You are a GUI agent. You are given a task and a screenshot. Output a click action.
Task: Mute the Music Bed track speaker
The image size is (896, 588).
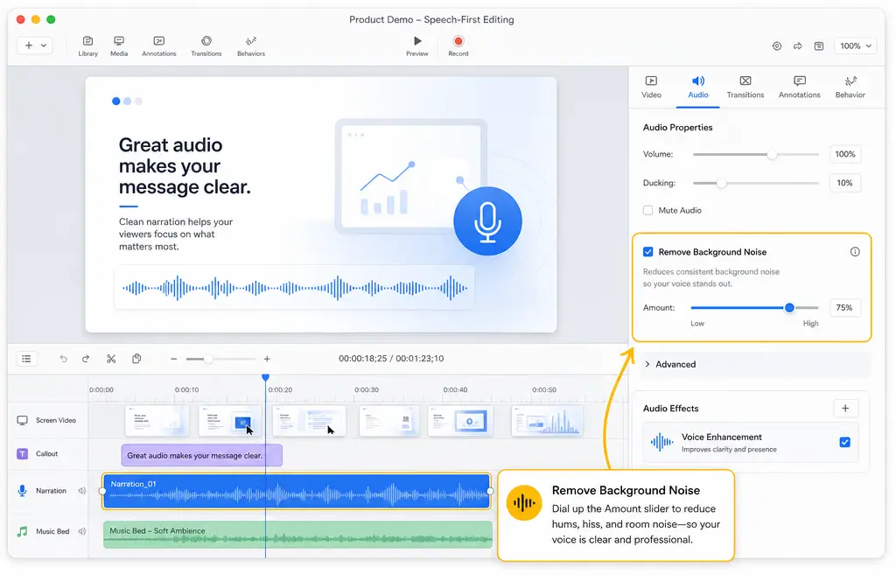pyautogui.click(x=82, y=531)
